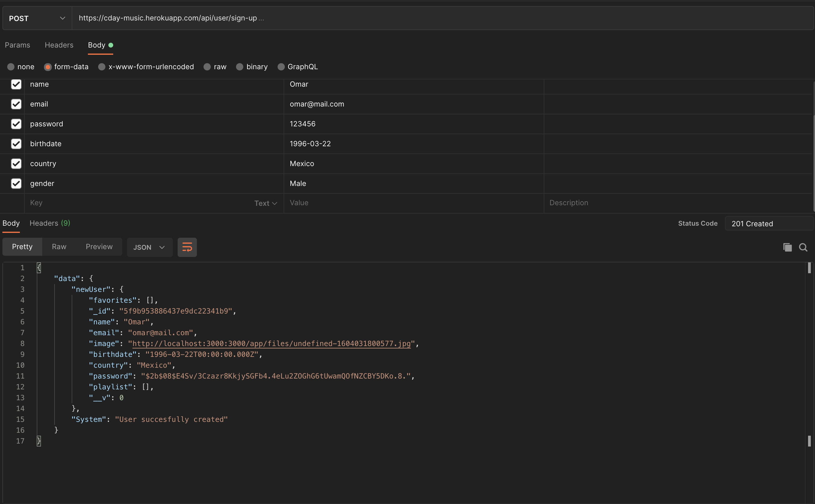
Task: Open the POST method dropdown
Action: (37, 18)
